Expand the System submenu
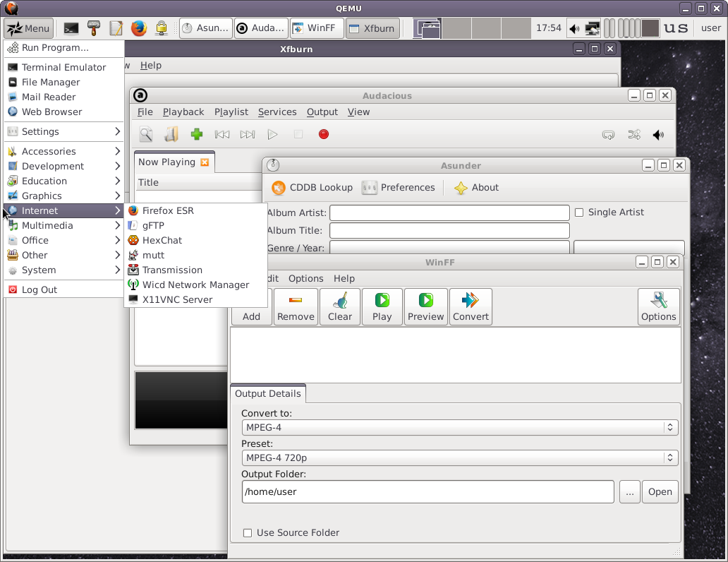728x562 pixels. pyautogui.click(x=63, y=270)
